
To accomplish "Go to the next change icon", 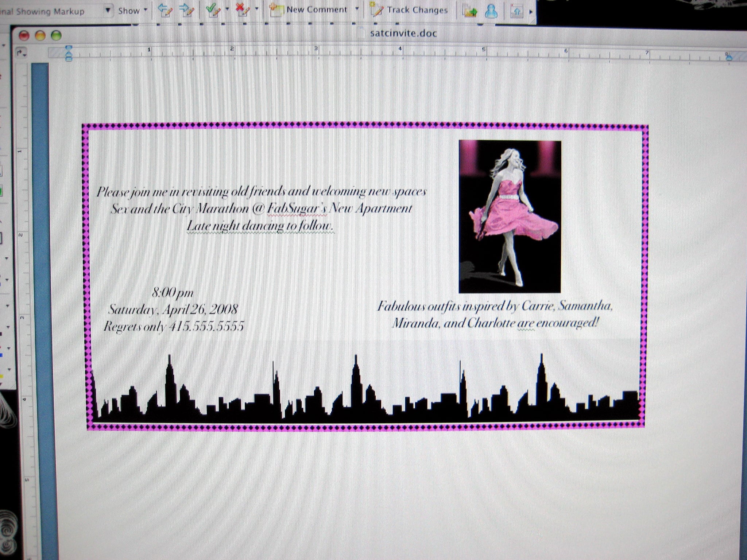I will pyautogui.click(x=187, y=10).
